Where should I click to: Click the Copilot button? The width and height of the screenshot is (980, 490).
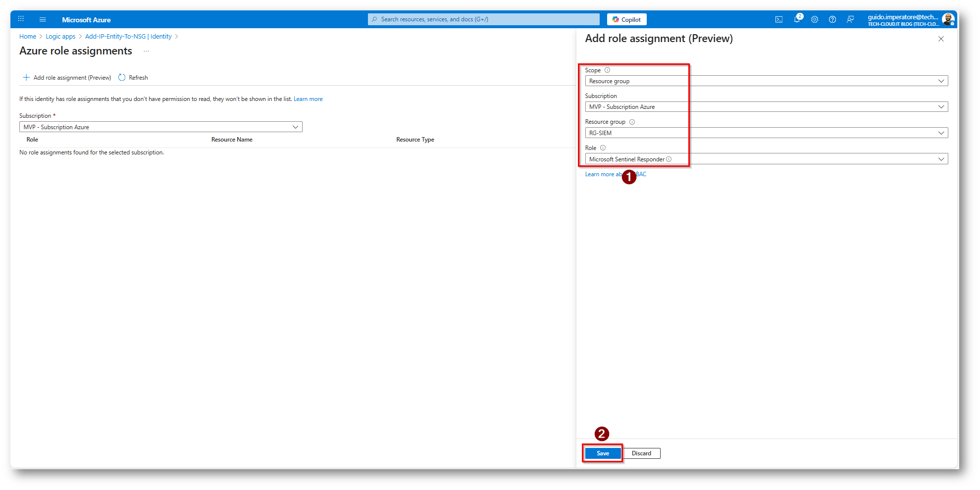coord(626,19)
